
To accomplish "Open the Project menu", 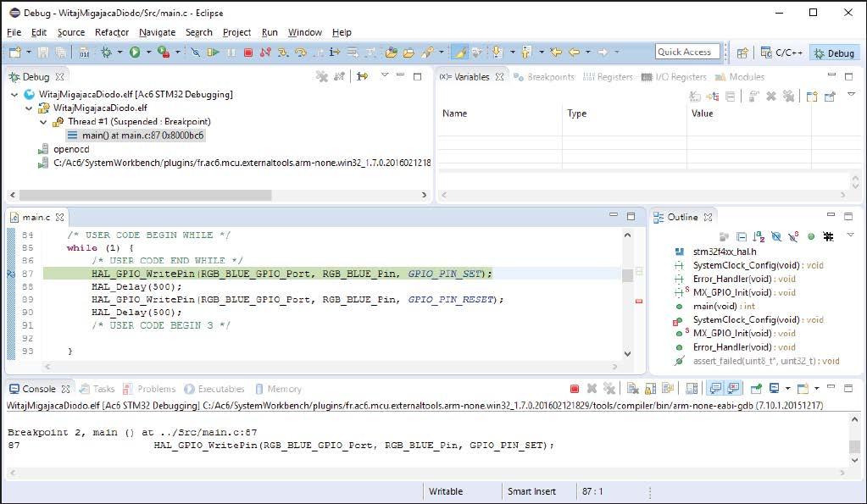I will [x=236, y=32].
